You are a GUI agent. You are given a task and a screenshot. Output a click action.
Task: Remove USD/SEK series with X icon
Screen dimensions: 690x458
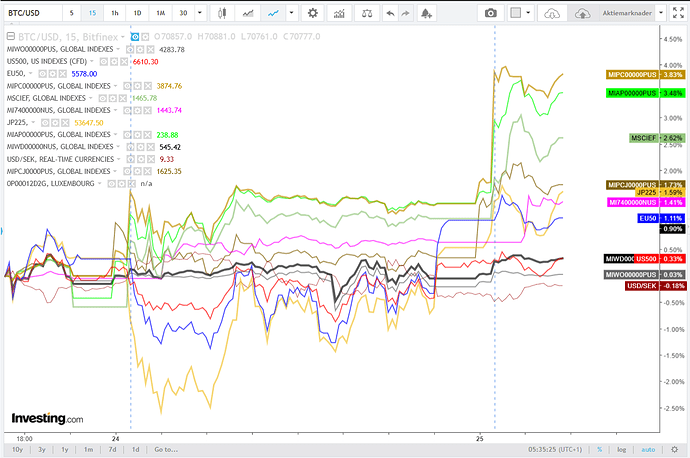click(x=151, y=159)
